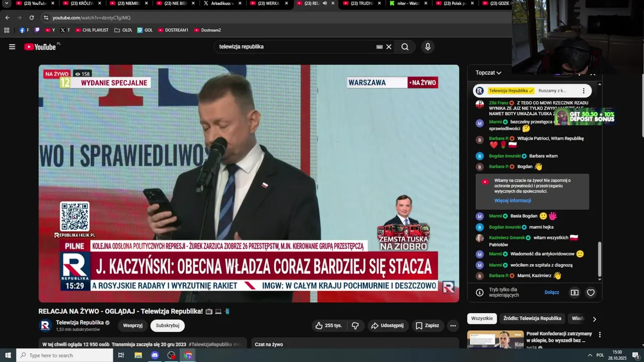Image resolution: width=644 pixels, height=362 pixels.
Task: Open Windows Start menu
Action: pos(8,355)
